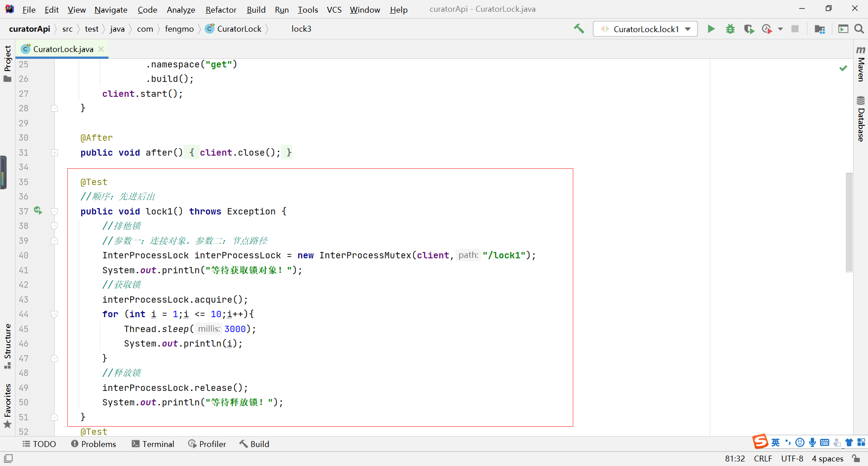This screenshot has width=868, height=466.
Task: Click the com breadcrumb segment
Action: coord(145,29)
